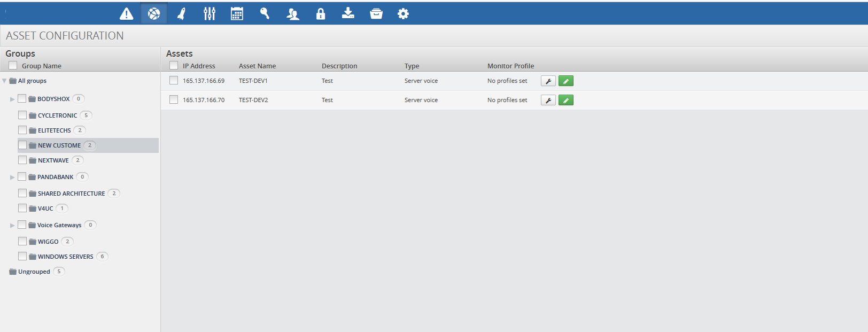The height and width of the screenshot is (332, 868).
Task: Click the download icon in toolbar
Action: tap(348, 13)
